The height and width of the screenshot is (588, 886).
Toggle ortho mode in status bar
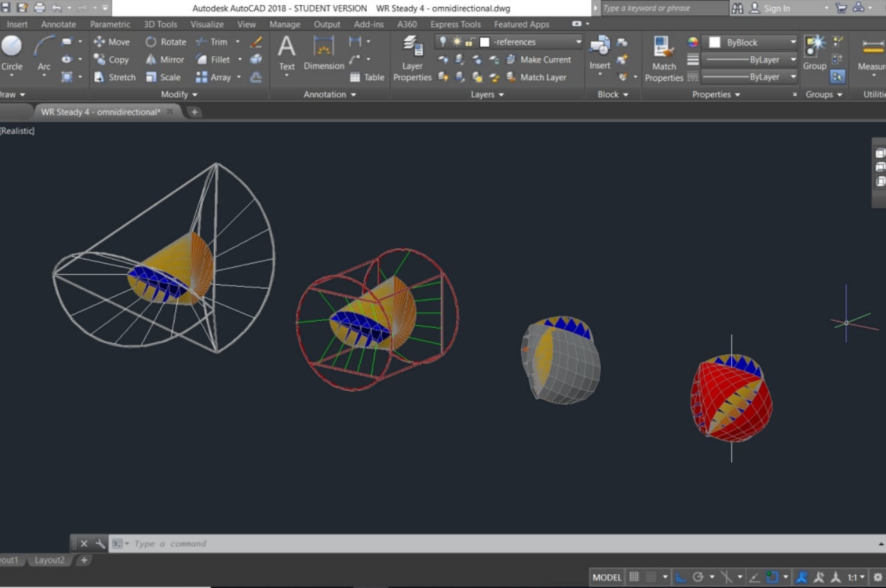pos(680,577)
